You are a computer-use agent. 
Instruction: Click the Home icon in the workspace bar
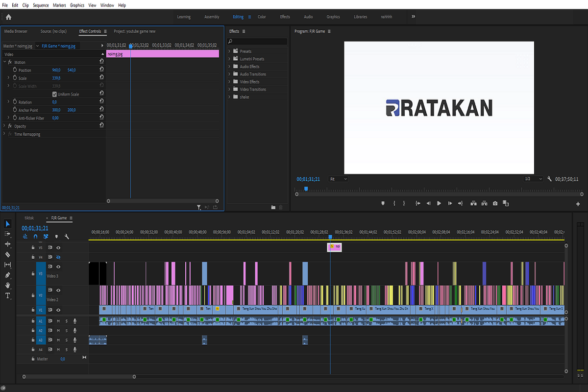point(8,17)
